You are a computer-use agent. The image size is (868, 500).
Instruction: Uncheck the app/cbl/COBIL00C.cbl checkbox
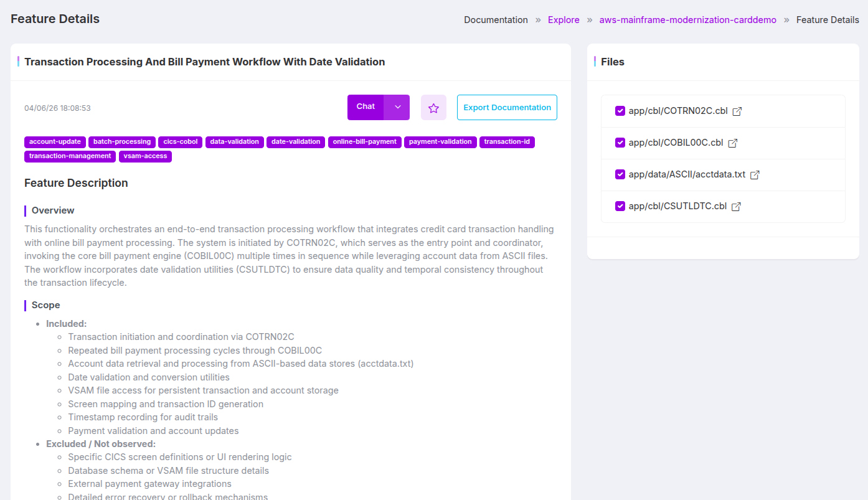620,143
